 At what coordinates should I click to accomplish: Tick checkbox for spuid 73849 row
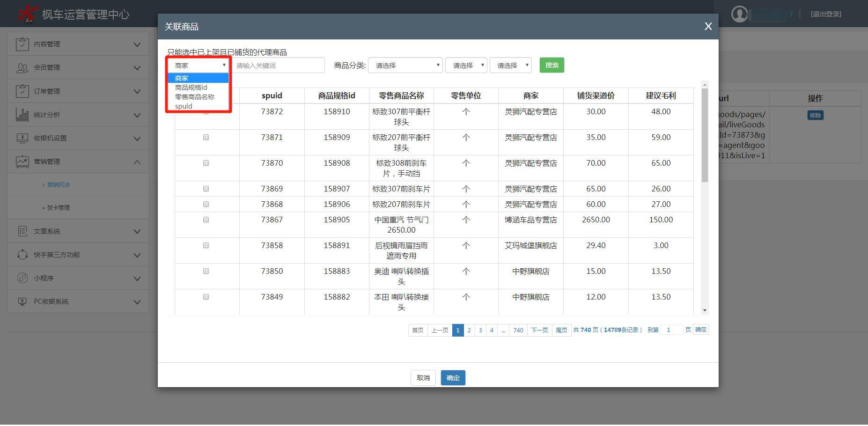point(206,297)
